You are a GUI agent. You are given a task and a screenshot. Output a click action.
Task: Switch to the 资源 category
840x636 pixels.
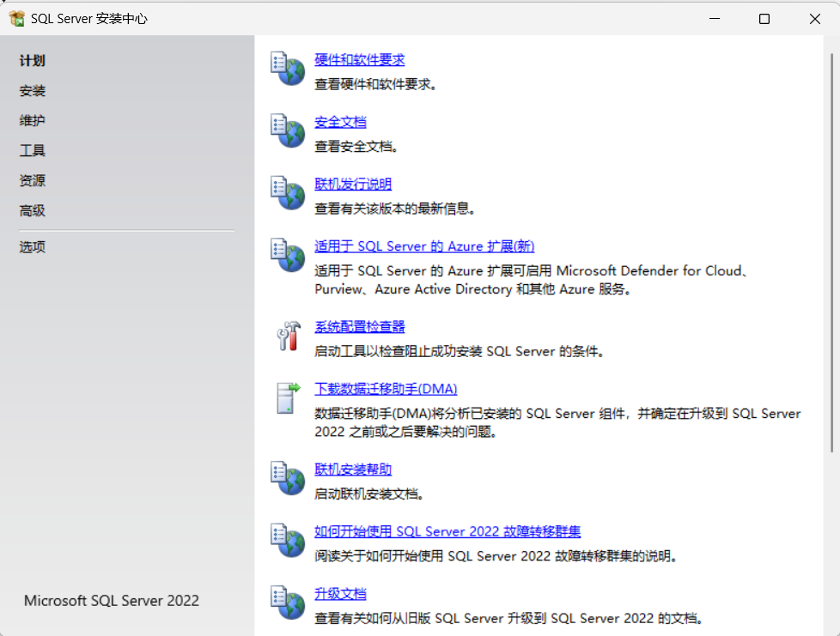[x=32, y=181]
